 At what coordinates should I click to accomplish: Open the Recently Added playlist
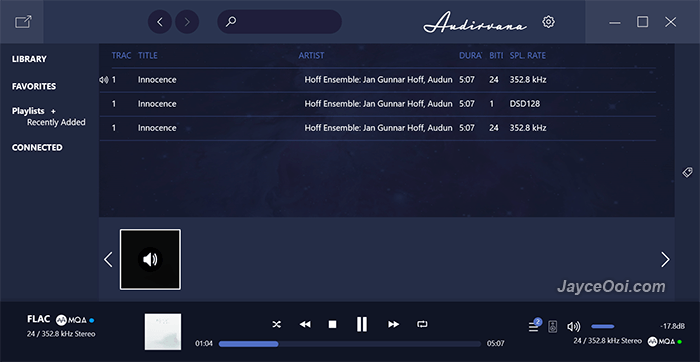click(x=56, y=122)
